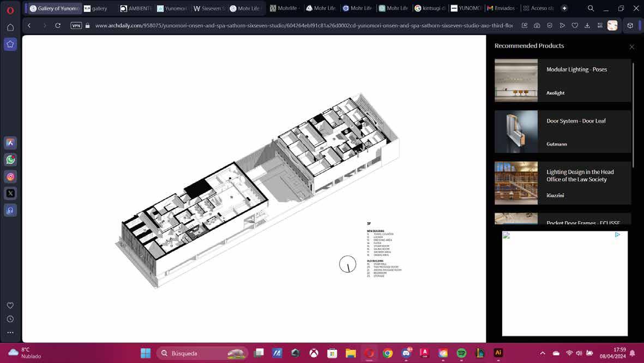Open sidebar history clock icon
This screenshot has height=363, width=644.
tap(10, 319)
